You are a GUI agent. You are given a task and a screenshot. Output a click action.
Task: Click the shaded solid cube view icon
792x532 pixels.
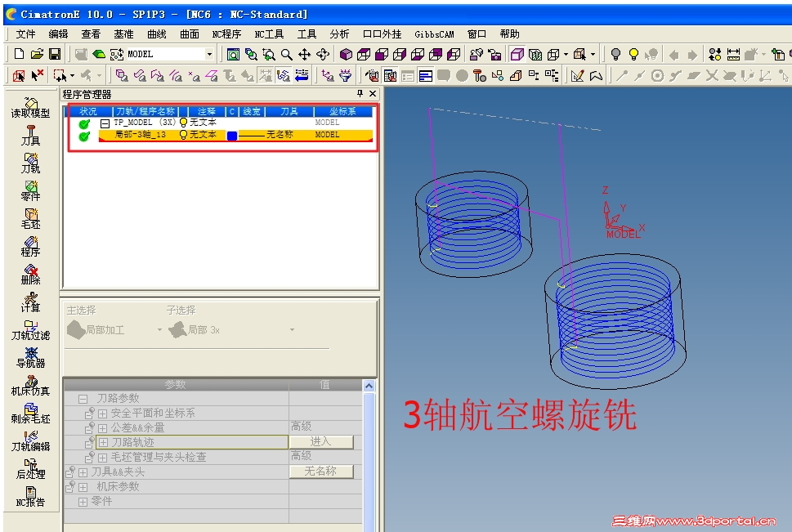tap(346, 54)
